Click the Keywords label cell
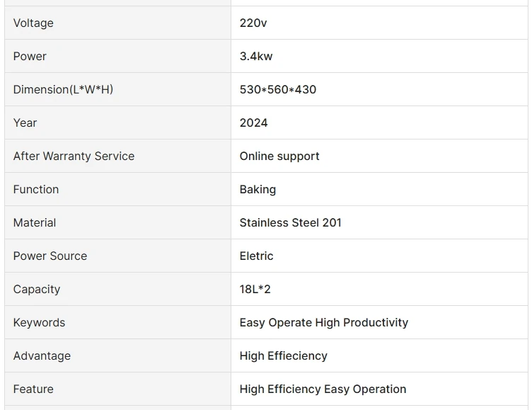The height and width of the screenshot is (410, 532). point(39,323)
